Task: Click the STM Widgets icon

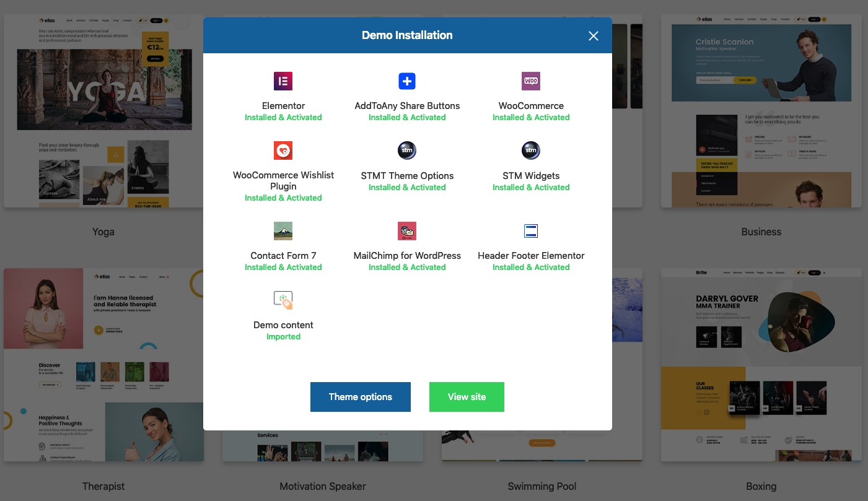Action: pyautogui.click(x=531, y=150)
